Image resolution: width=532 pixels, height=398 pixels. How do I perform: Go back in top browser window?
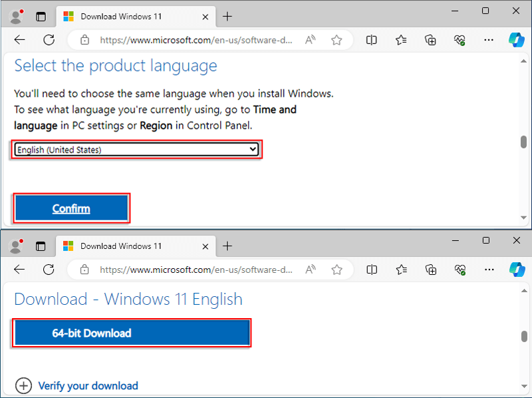point(20,40)
